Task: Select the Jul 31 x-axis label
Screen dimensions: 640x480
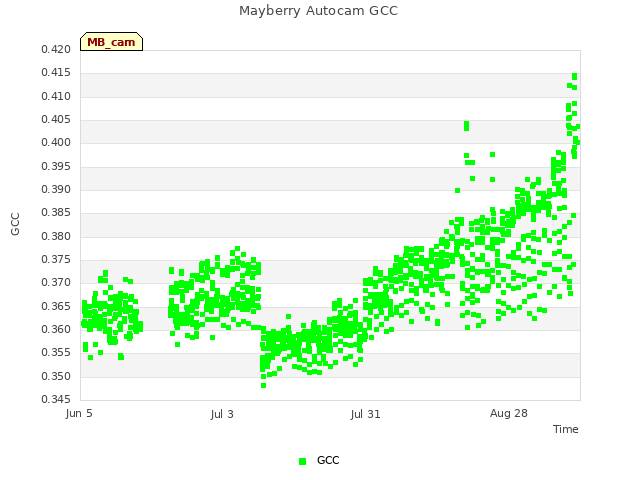Action: [x=365, y=414]
